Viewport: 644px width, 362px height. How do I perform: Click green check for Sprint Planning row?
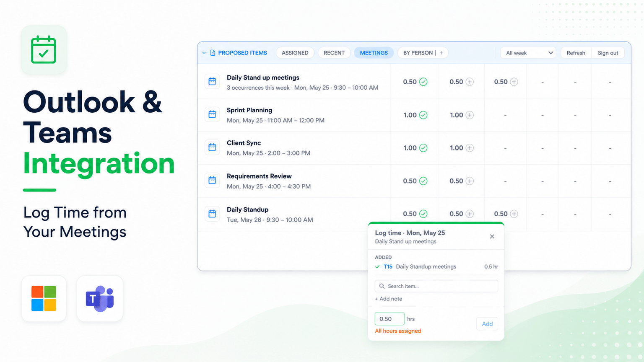423,115
